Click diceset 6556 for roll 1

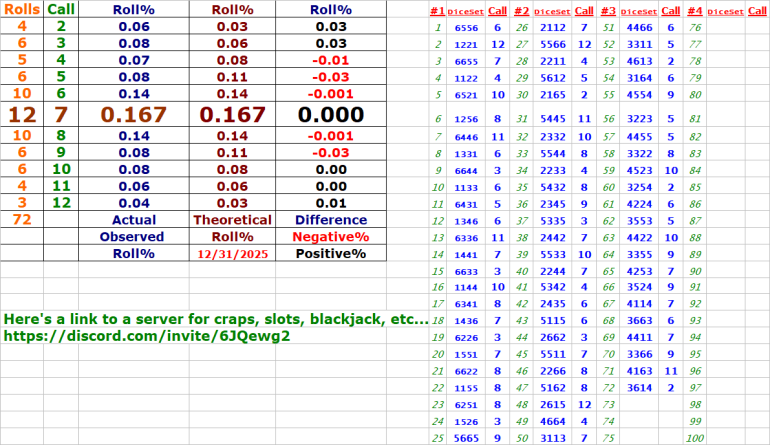(467, 28)
